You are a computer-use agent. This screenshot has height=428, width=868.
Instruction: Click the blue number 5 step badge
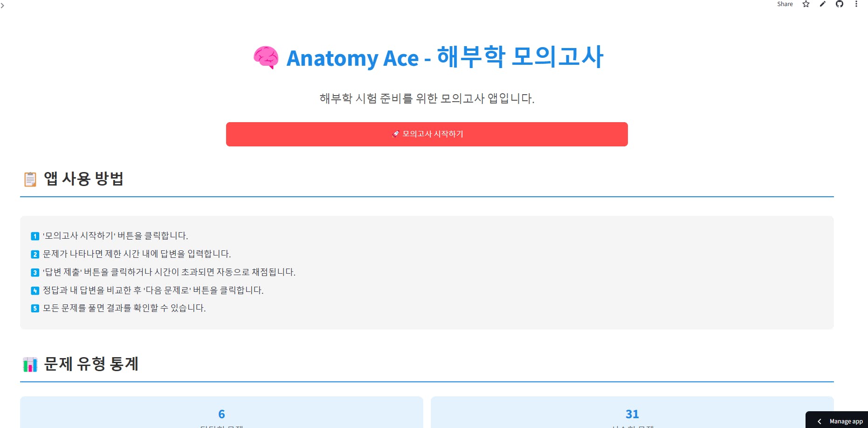pyautogui.click(x=35, y=308)
